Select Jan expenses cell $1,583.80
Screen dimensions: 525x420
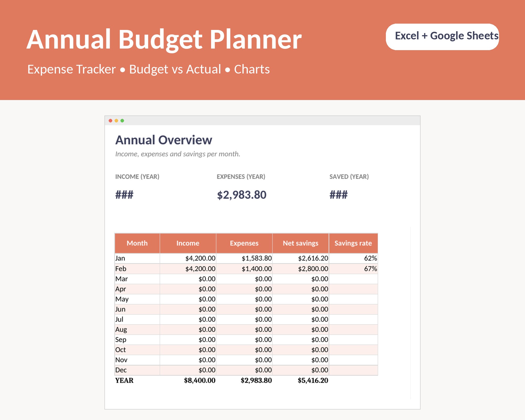pyautogui.click(x=244, y=258)
